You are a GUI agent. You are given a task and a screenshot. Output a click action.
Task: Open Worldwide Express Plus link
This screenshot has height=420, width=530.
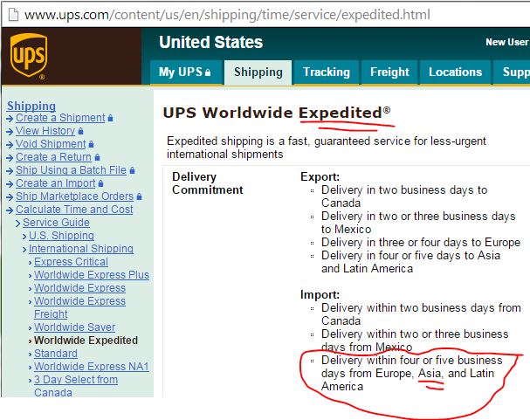tap(92, 275)
